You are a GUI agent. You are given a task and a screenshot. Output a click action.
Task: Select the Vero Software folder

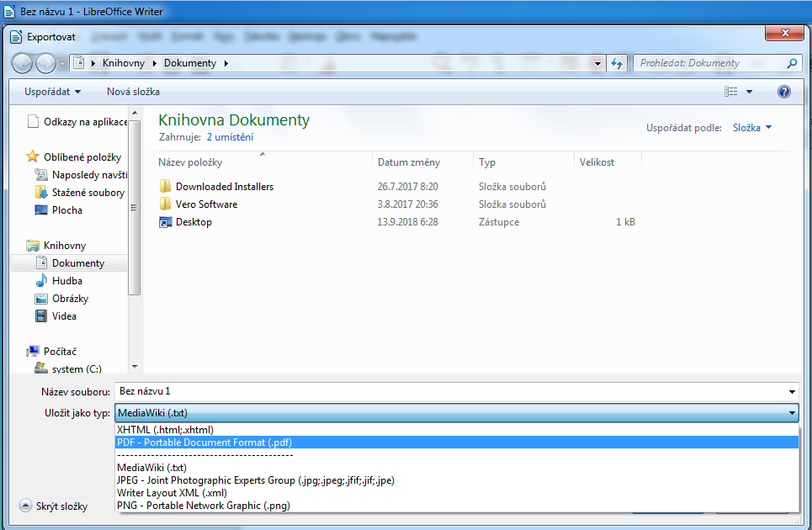(x=206, y=204)
